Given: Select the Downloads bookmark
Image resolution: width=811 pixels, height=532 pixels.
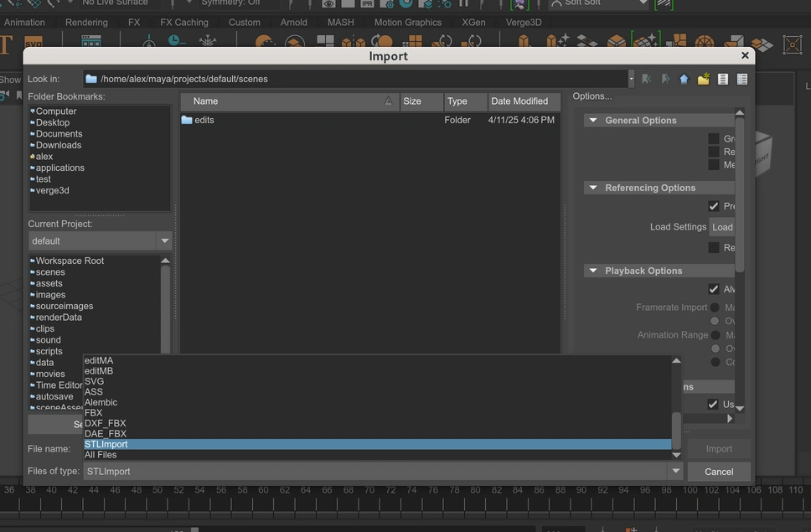Looking at the screenshot, I should (x=59, y=145).
